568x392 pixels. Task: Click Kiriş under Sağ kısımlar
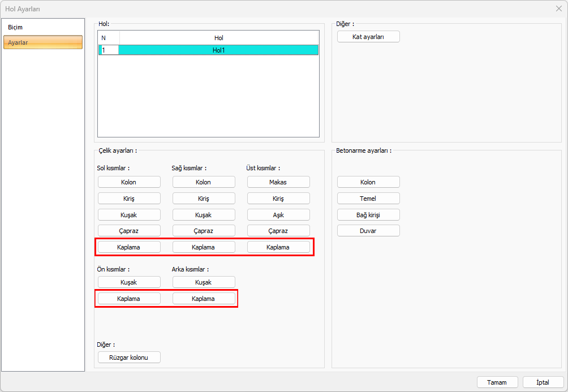pos(204,199)
